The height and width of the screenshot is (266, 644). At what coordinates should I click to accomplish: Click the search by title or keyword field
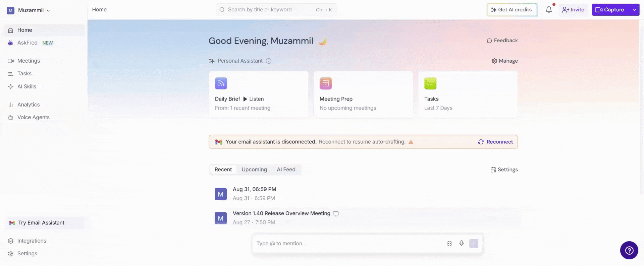(276, 10)
